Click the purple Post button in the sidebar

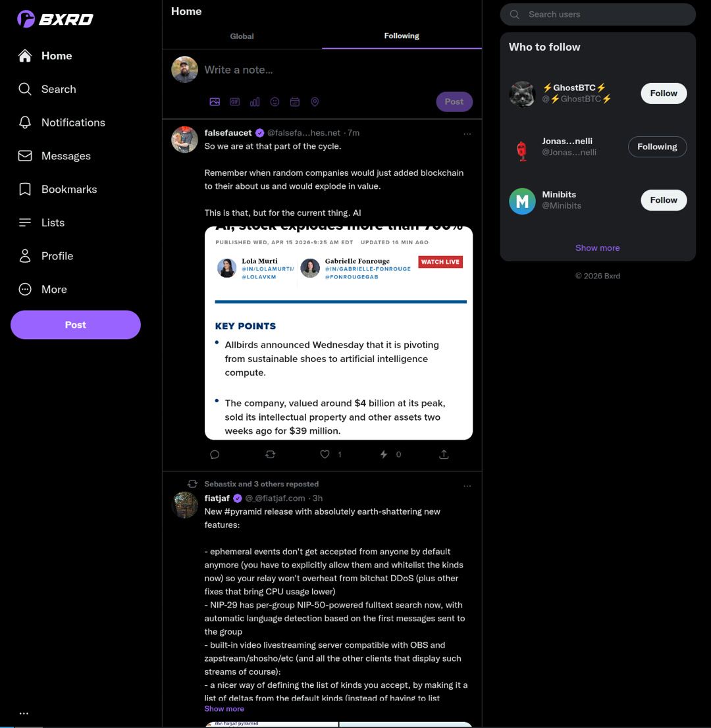(76, 325)
